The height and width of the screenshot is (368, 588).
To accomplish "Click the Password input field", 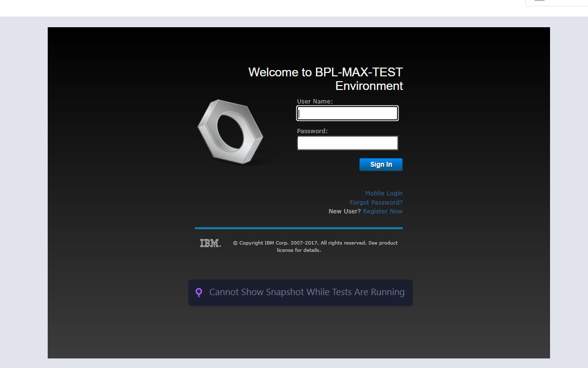I will [x=347, y=142].
